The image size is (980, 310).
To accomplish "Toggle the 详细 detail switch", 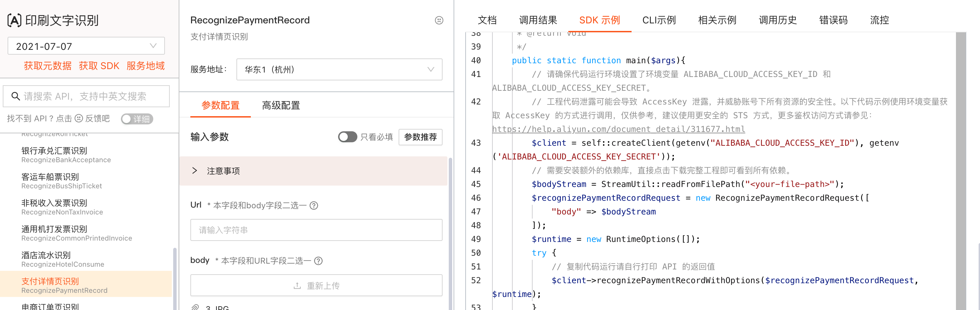I will click(137, 119).
